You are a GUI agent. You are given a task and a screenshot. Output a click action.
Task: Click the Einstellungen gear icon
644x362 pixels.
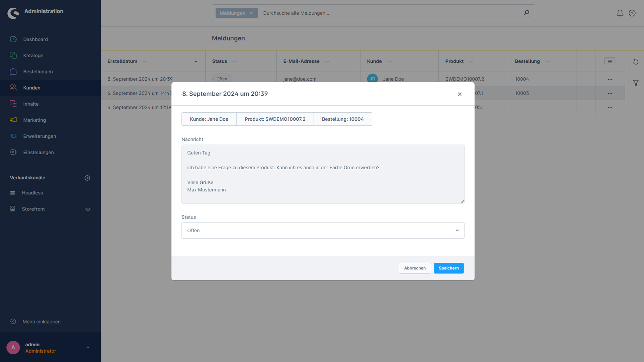click(x=13, y=152)
